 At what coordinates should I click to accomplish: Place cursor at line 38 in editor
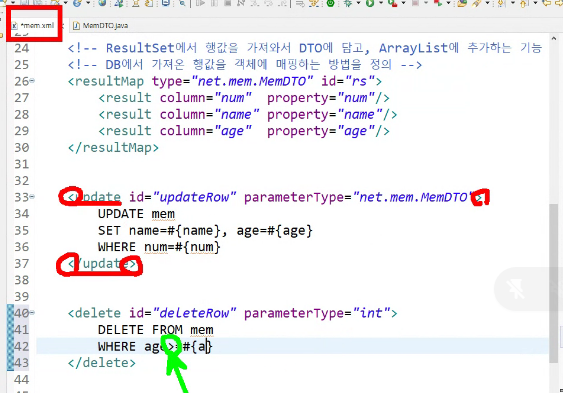point(287,280)
